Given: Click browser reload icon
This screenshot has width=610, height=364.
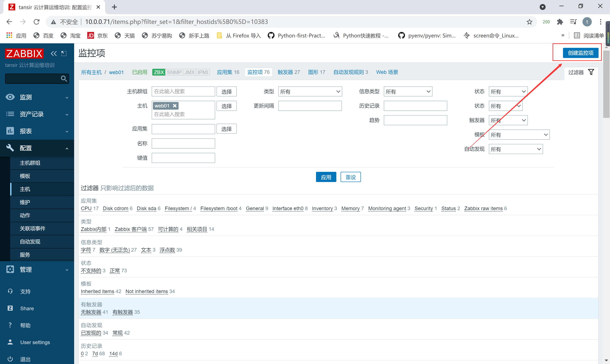Looking at the screenshot, I should coord(37,22).
